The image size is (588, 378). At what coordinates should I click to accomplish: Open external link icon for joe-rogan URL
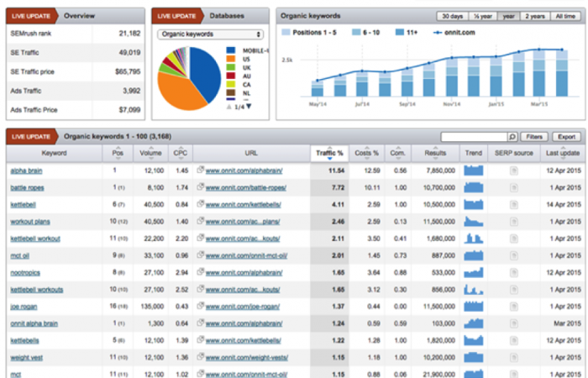click(x=201, y=306)
